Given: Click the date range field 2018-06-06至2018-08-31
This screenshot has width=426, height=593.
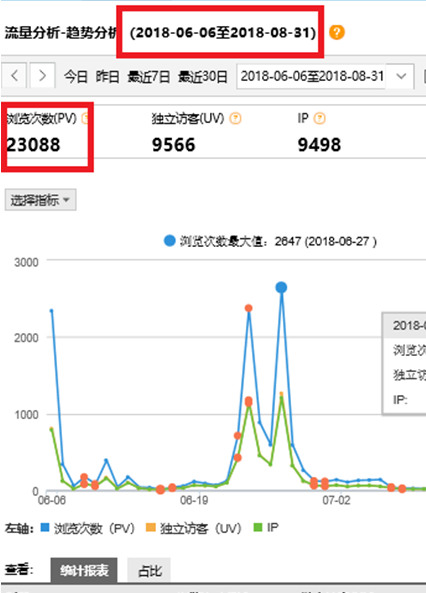Looking at the screenshot, I should click(312, 76).
